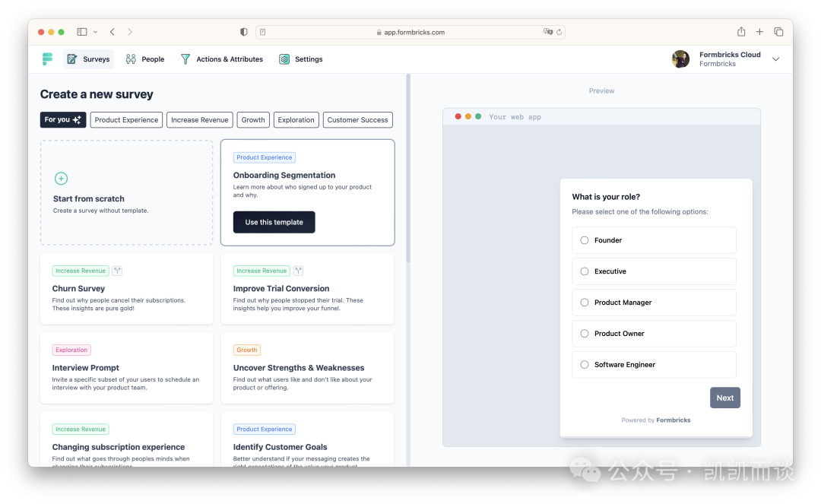Click the Share icon in browser toolbar
The height and width of the screenshot is (504, 821).
pyautogui.click(x=741, y=31)
